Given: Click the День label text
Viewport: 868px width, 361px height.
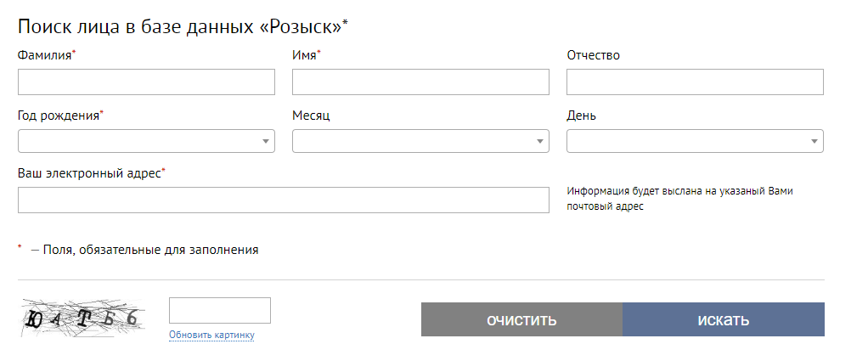Looking at the screenshot, I should tap(581, 116).
